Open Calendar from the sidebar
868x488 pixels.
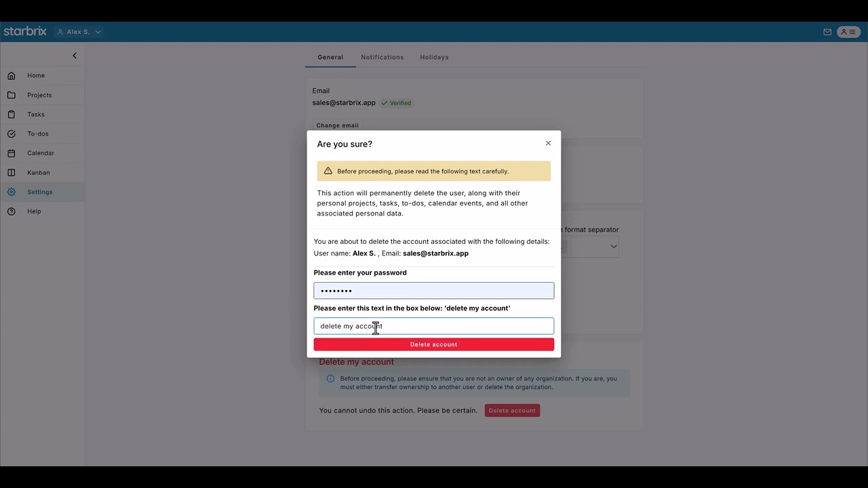pos(41,153)
